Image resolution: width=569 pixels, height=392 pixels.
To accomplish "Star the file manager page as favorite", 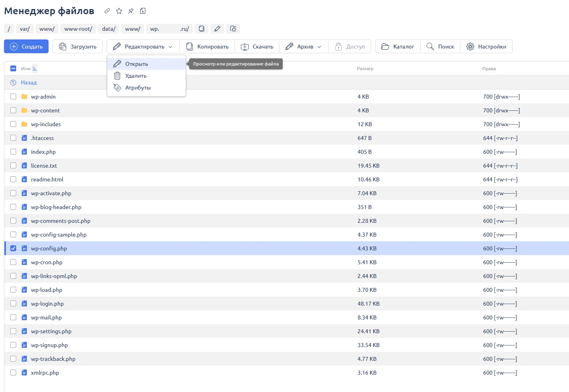I will point(119,11).
